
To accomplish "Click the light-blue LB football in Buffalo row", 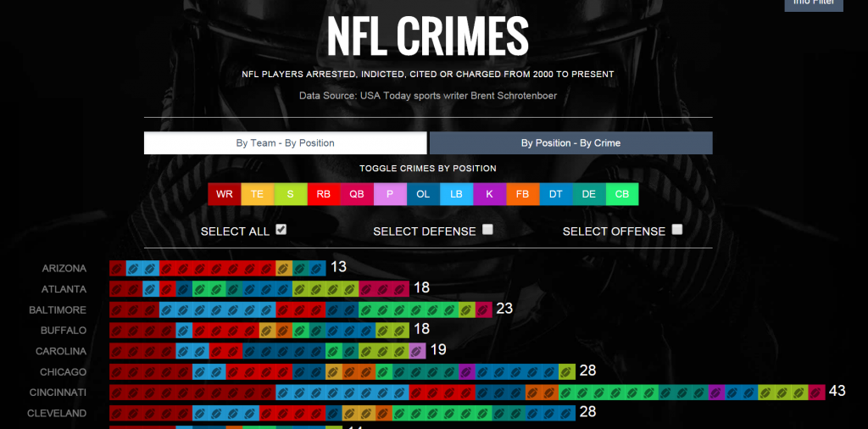I will [184, 331].
